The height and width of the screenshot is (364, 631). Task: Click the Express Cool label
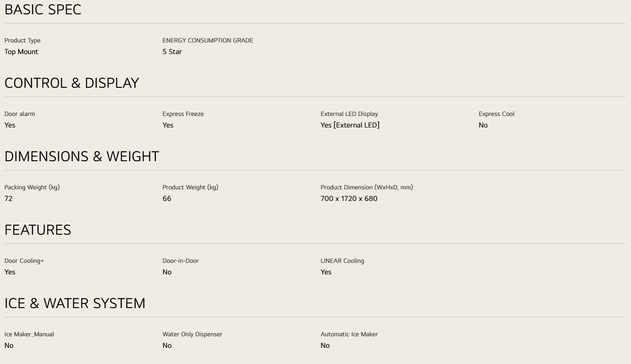click(496, 114)
